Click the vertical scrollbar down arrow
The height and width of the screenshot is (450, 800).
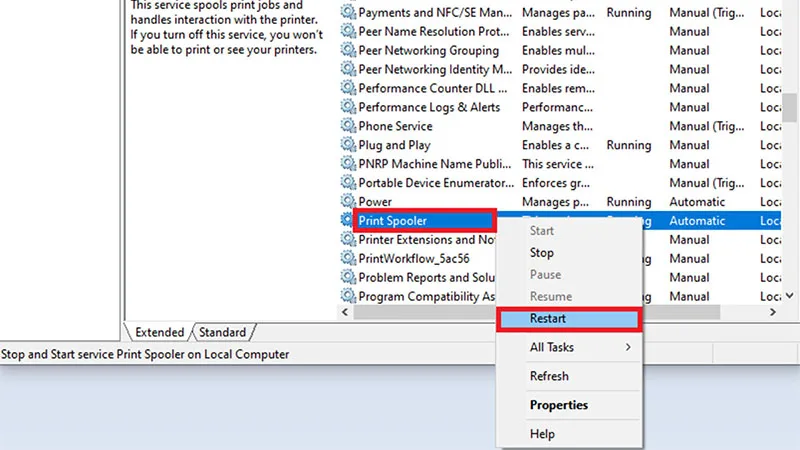[x=790, y=295]
